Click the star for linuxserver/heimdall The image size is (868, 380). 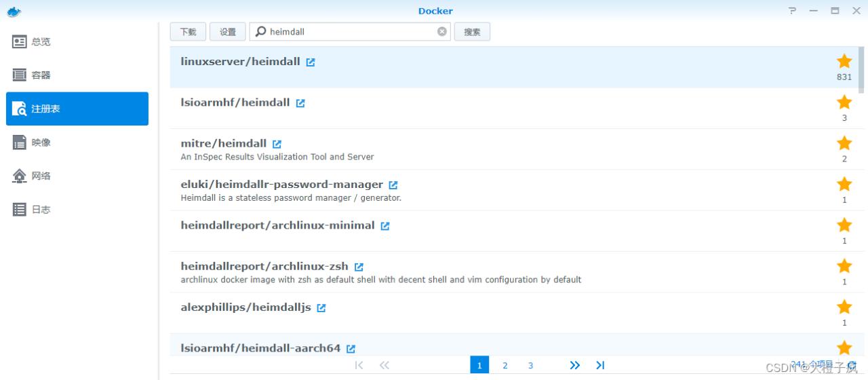click(844, 61)
